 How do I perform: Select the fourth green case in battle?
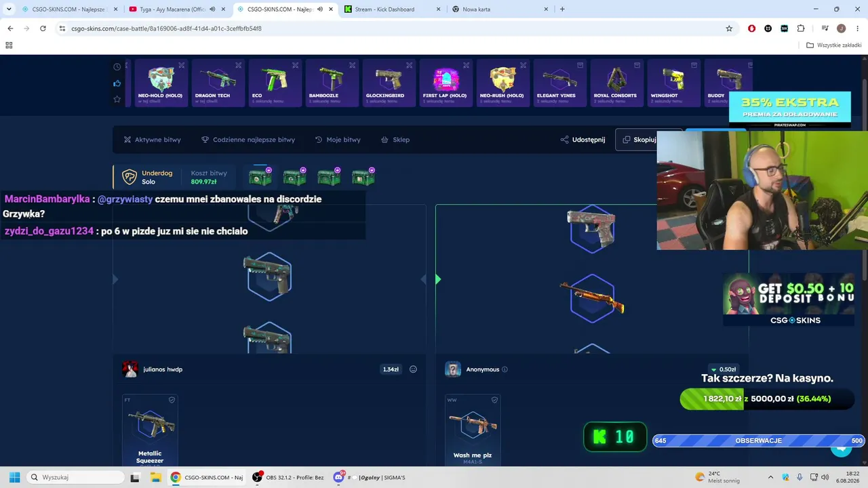click(x=363, y=178)
